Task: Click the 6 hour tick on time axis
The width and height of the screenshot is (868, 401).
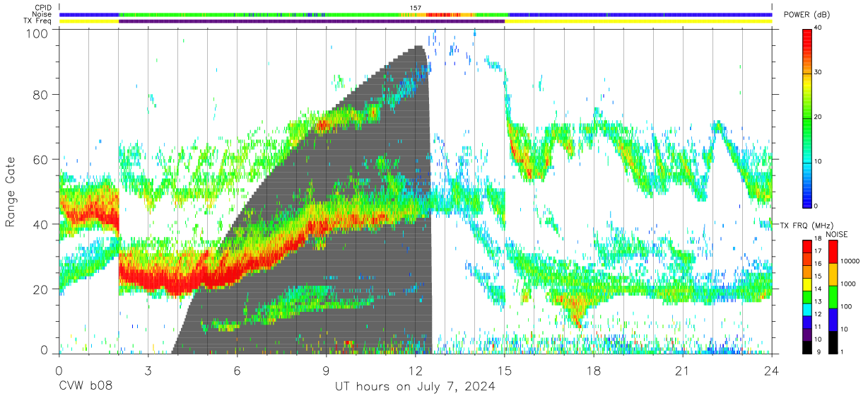Action: click(237, 371)
